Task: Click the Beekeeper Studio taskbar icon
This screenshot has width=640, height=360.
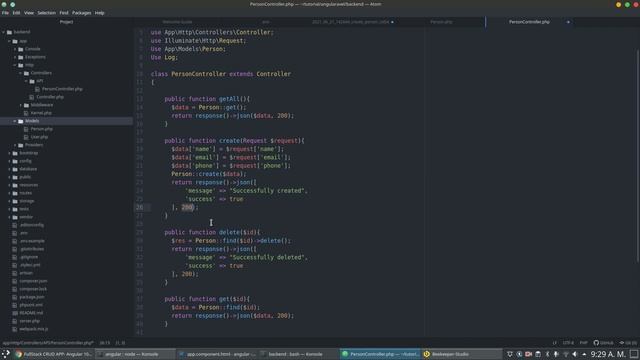Action: point(427,354)
